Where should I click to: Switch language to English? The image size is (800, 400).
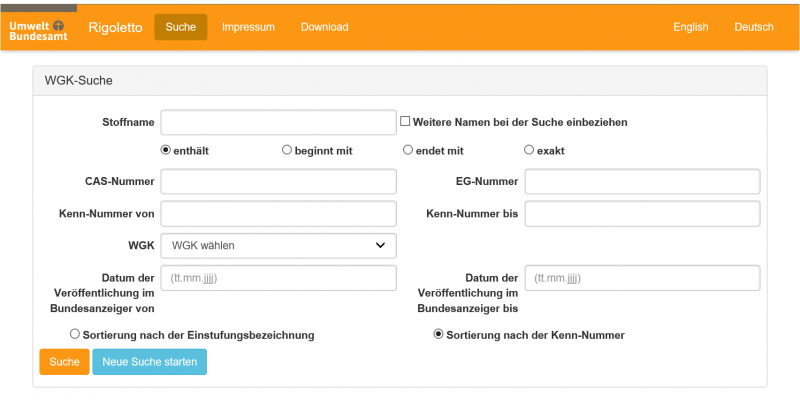coord(691,27)
